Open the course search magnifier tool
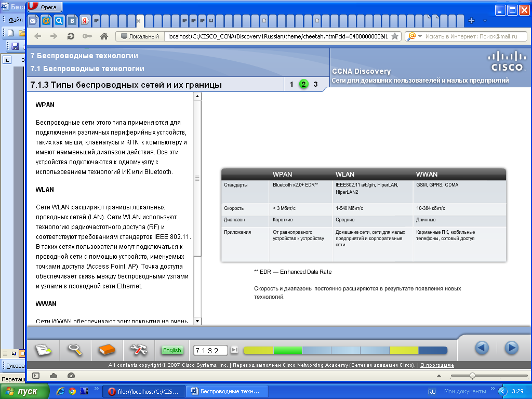The image size is (532, 399). [x=75, y=350]
